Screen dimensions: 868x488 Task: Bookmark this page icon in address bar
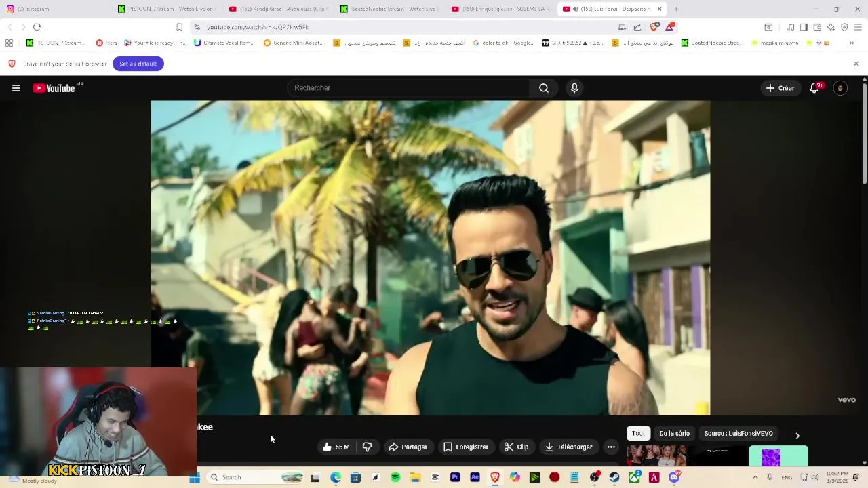pyautogui.click(x=179, y=27)
